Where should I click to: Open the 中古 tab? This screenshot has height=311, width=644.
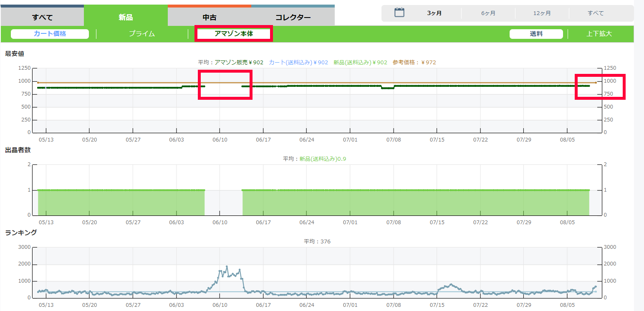tap(209, 17)
